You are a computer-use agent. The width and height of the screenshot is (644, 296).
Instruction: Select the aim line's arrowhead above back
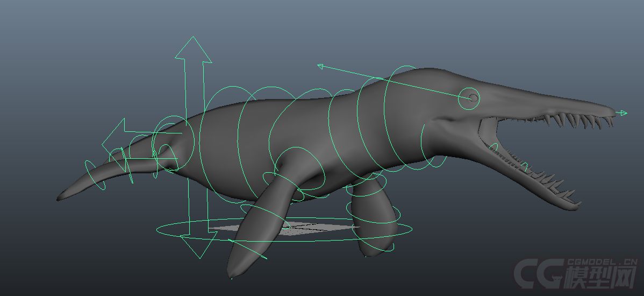(x=320, y=66)
